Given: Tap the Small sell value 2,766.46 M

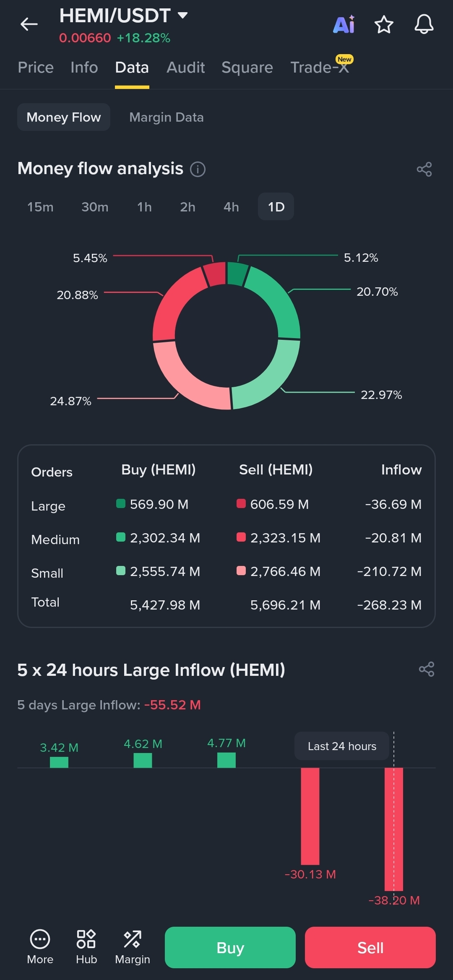Looking at the screenshot, I should coord(285,571).
